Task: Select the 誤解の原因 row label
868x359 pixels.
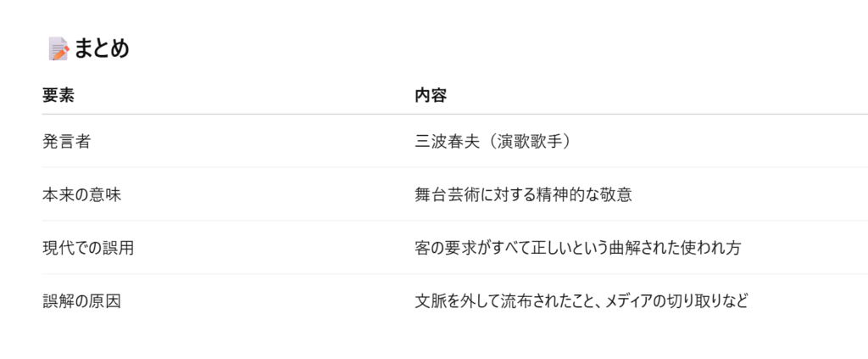Action: point(81,301)
